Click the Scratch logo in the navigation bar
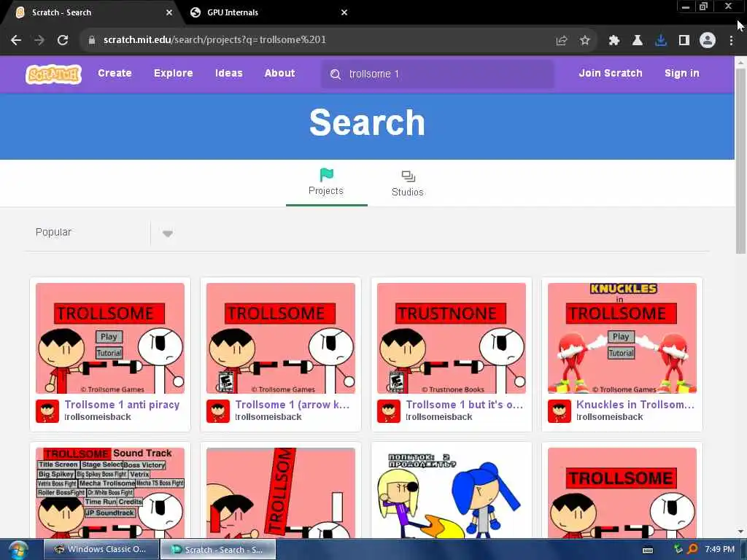Viewport: 747px width, 560px height. tap(53, 74)
